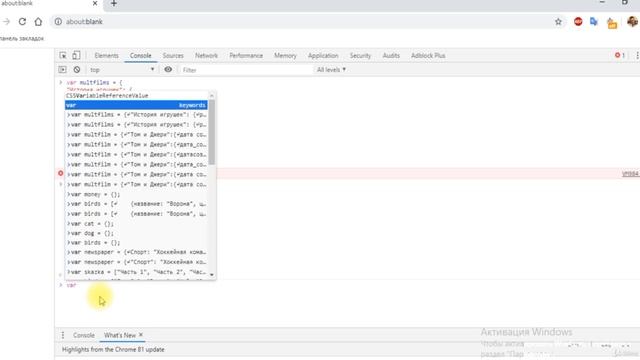This screenshot has width=640, height=360.
Task: Open a new browser tab
Action: pyautogui.click(x=114, y=4)
